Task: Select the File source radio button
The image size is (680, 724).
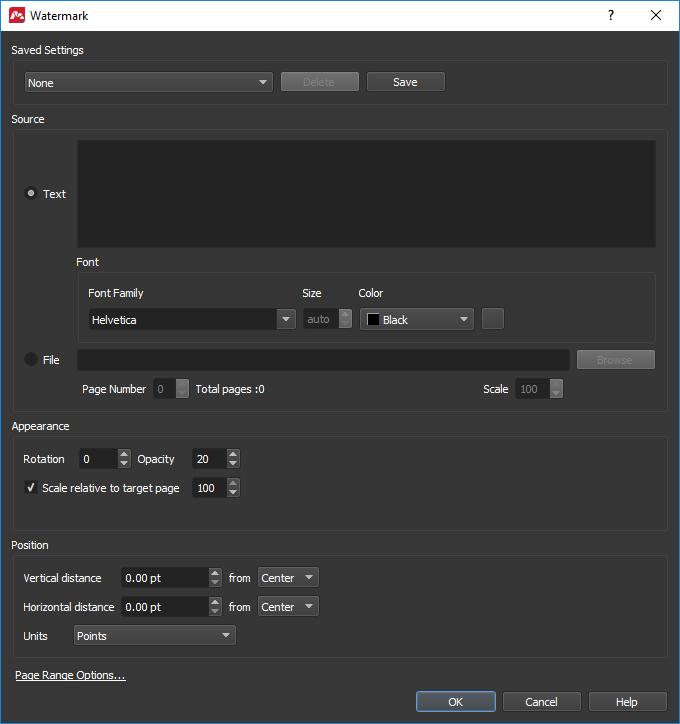Action: pyautogui.click(x=31, y=360)
